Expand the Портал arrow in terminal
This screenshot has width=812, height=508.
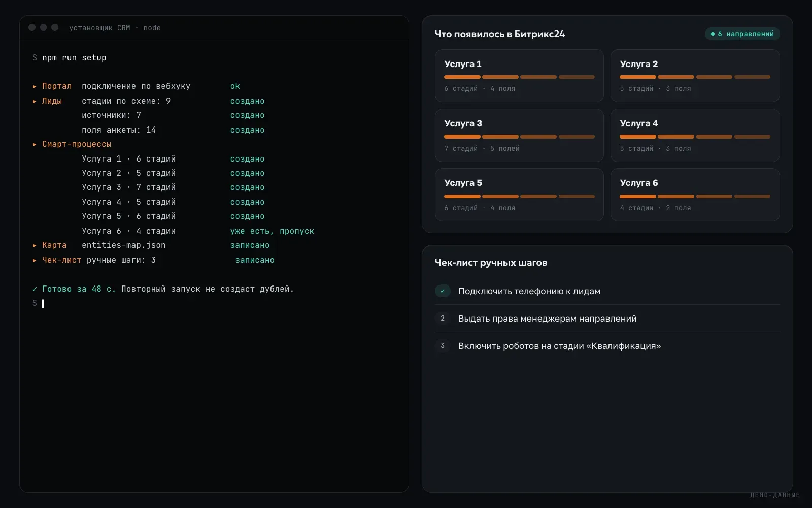35,87
